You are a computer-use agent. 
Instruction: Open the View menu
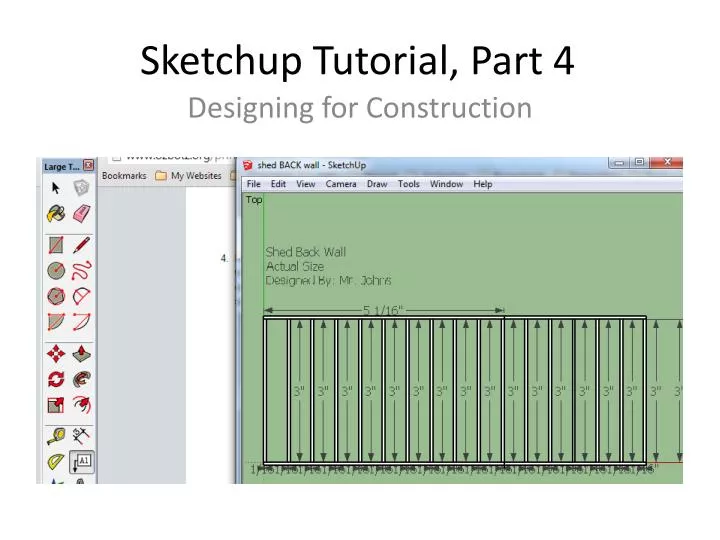pos(305,184)
